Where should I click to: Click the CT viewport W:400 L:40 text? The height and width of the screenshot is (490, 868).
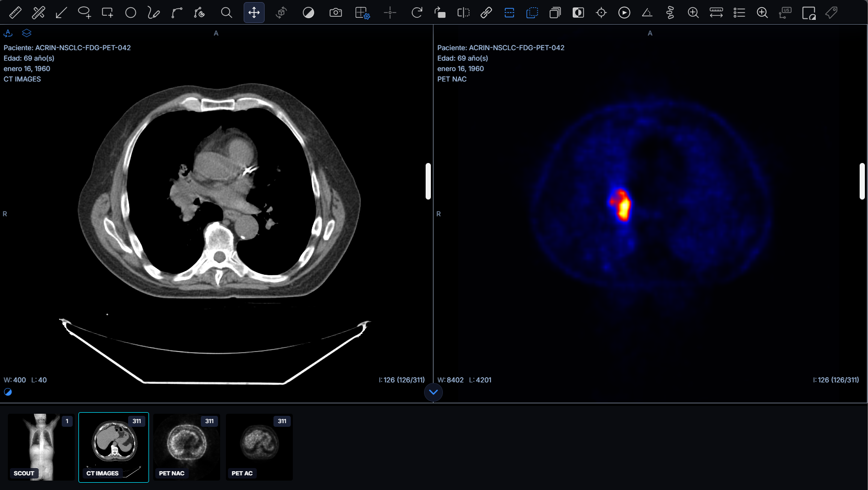25,380
